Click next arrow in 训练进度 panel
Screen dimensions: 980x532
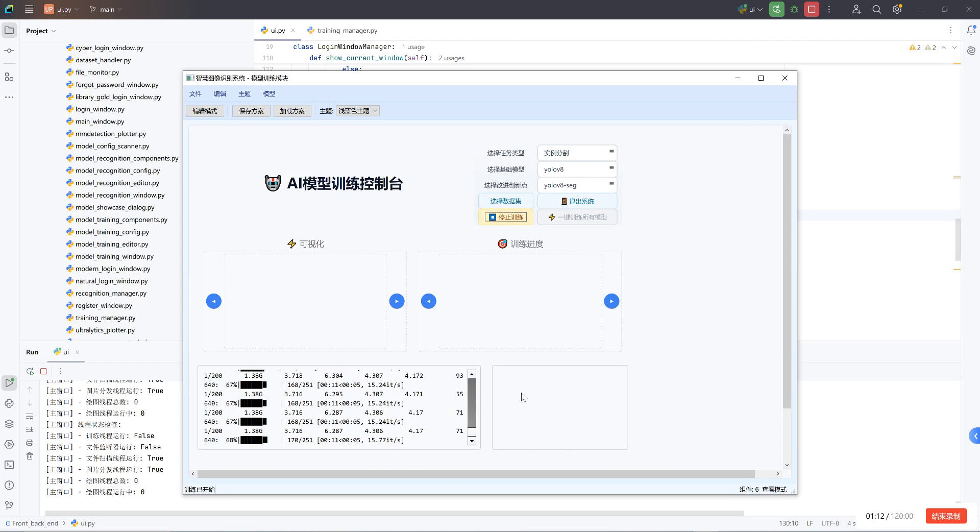611,301
